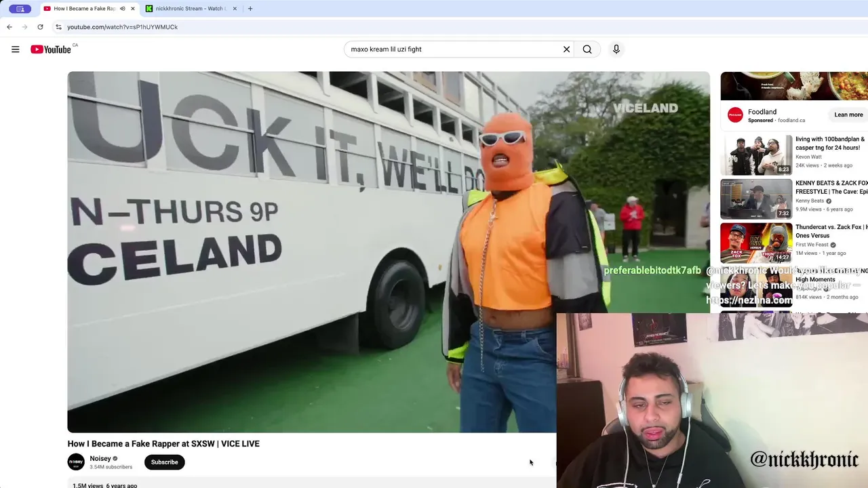The height and width of the screenshot is (488, 868).
Task: Click the magnifier search button
Action: [x=587, y=49]
